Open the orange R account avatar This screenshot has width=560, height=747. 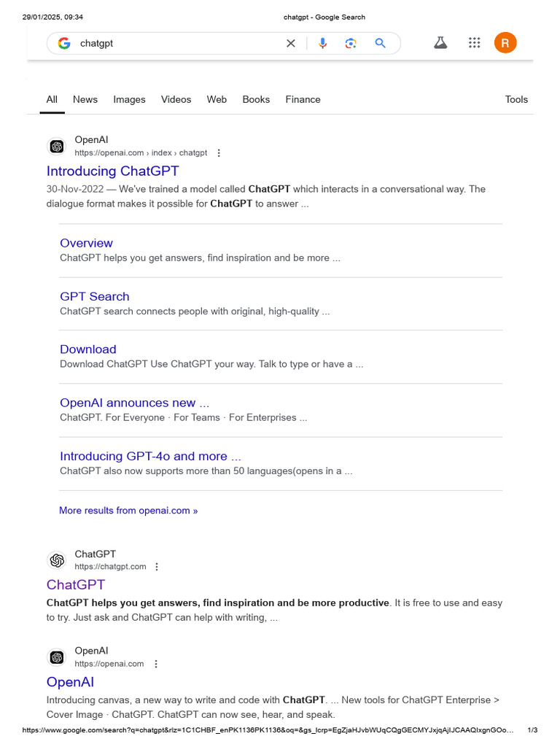click(x=505, y=43)
